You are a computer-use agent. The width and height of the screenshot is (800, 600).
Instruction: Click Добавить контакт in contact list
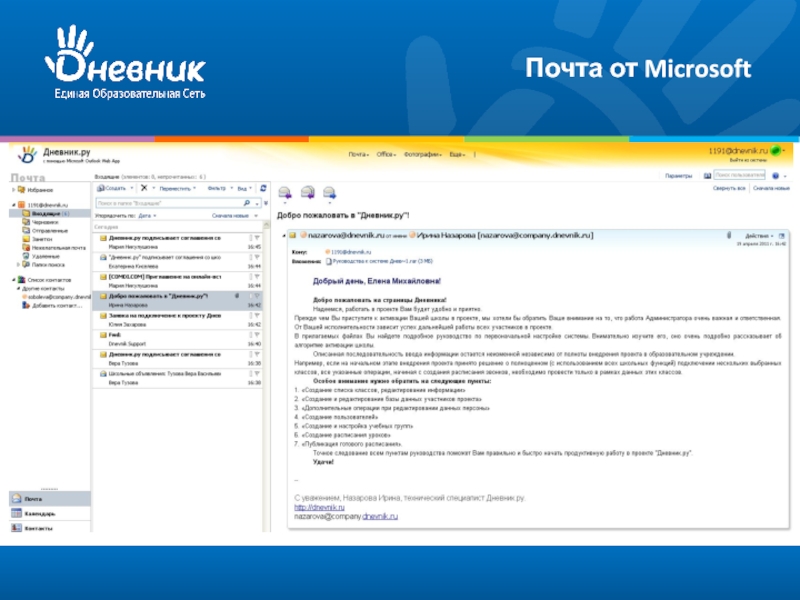pyautogui.click(x=57, y=305)
